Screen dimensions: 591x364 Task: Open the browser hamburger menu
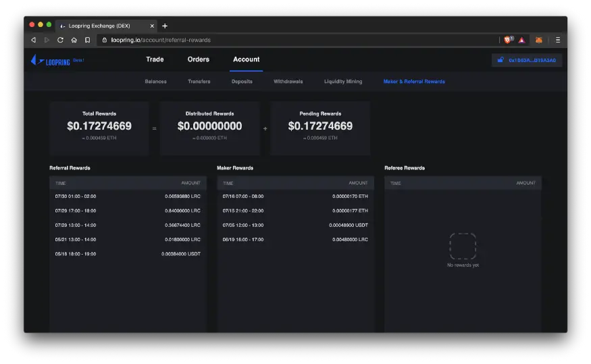558,40
